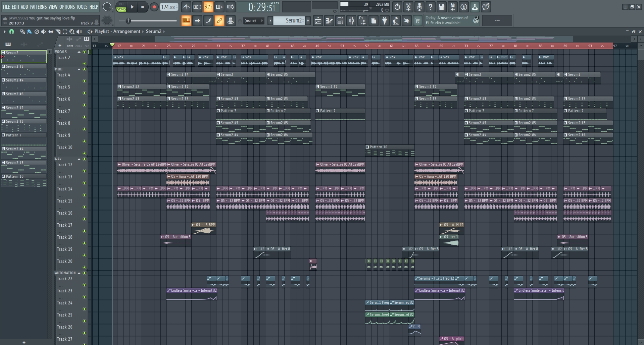This screenshot has height=345, width=644.
Task: Open the Playlist view icon
Action: click(318, 21)
